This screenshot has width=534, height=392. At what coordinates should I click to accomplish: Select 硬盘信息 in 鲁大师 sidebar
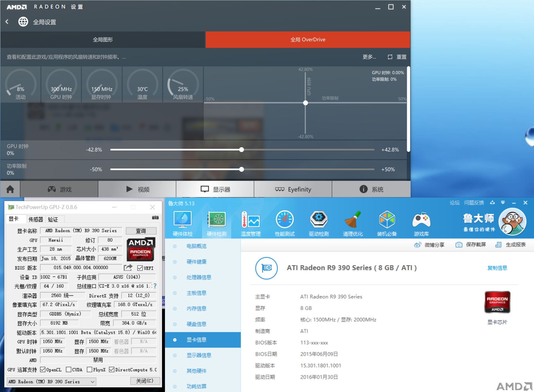tap(203, 324)
